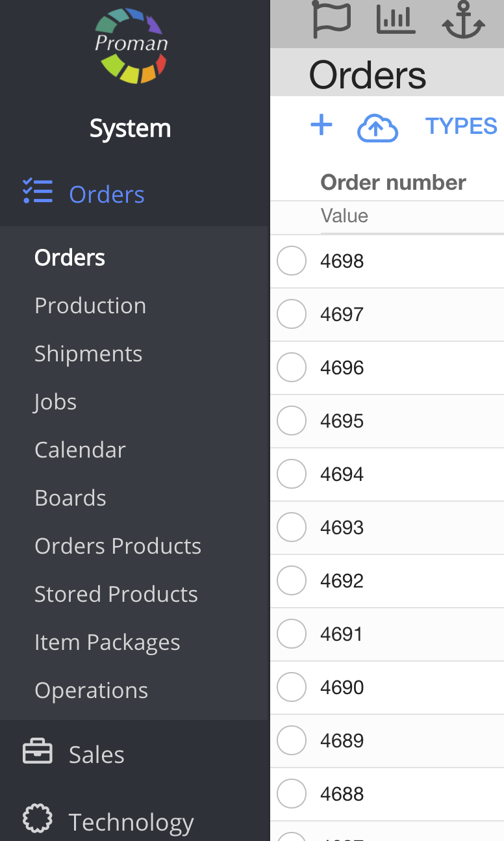Open the bar chart statistics icon
504x841 pixels.
tap(396, 19)
